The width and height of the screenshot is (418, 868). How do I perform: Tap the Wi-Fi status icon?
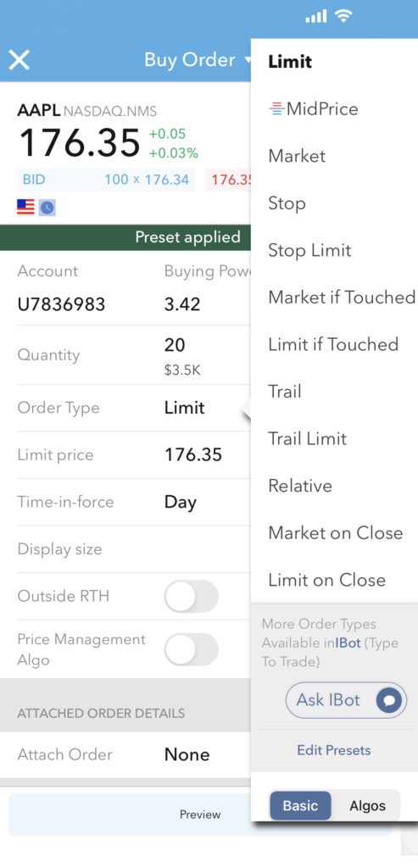[x=344, y=17]
